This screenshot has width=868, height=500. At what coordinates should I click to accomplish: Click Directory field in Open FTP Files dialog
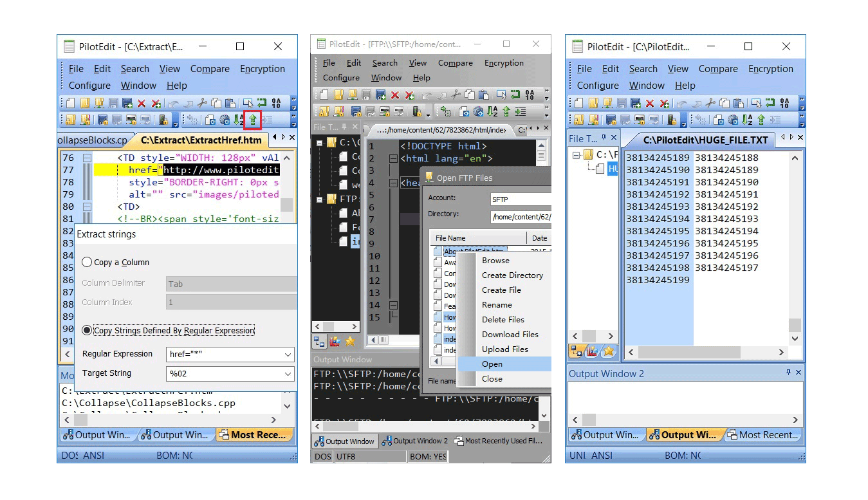(521, 217)
